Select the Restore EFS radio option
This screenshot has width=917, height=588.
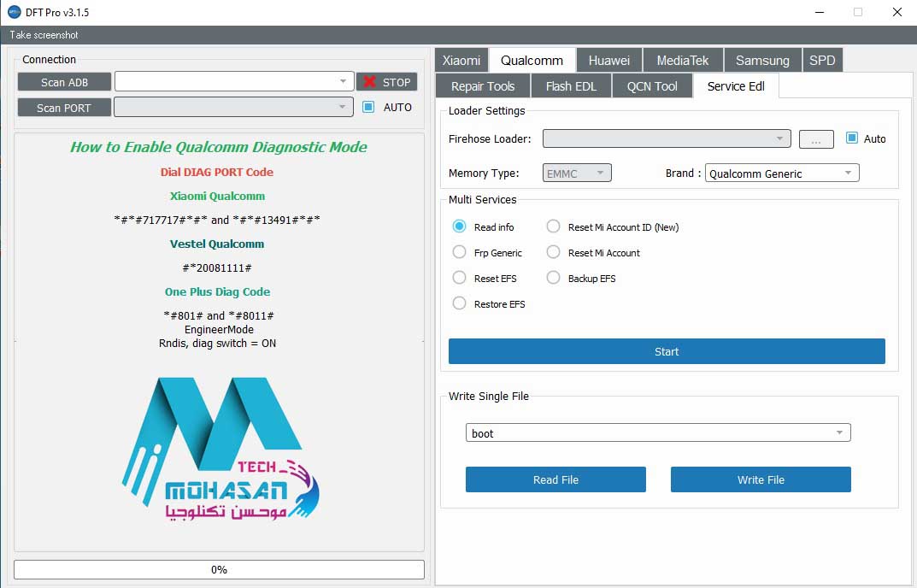click(459, 303)
